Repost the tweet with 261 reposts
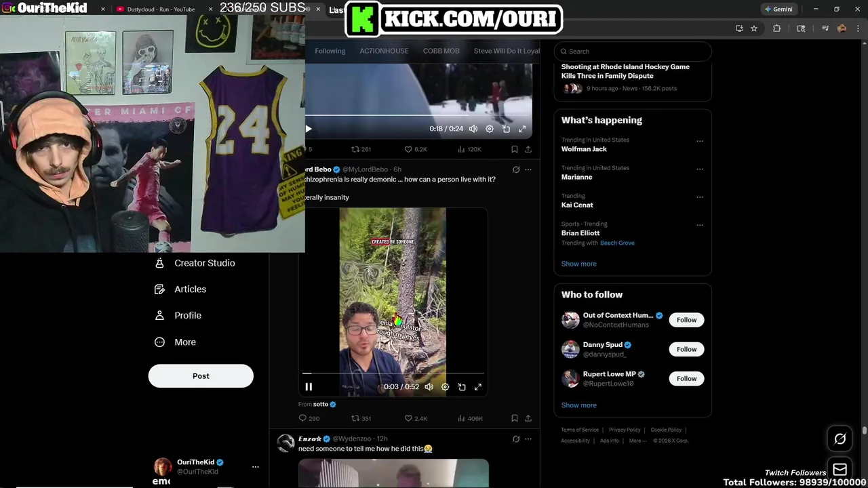 point(361,149)
